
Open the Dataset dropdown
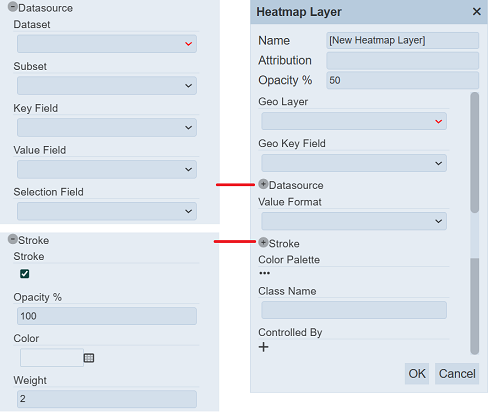coord(107,44)
